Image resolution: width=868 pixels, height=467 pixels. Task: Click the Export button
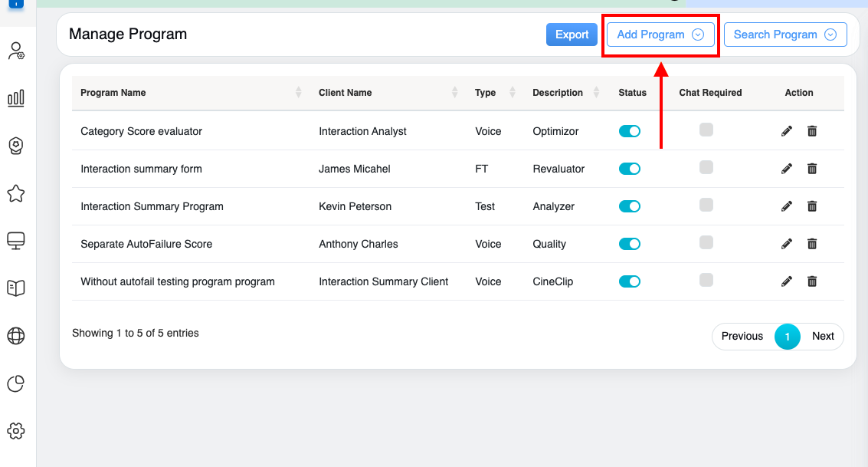(x=572, y=35)
